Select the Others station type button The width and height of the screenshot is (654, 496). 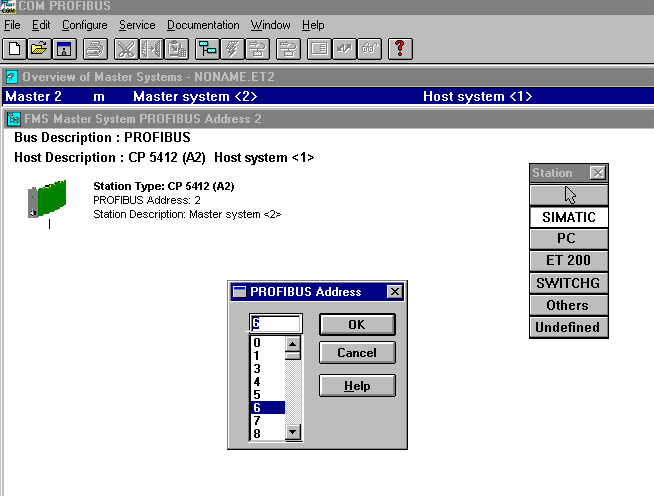pyautogui.click(x=569, y=305)
